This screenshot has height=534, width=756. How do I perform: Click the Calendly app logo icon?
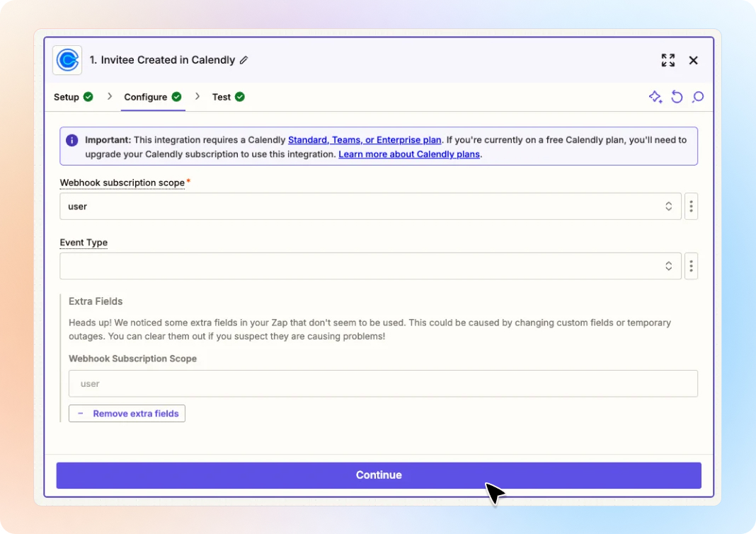pos(67,60)
